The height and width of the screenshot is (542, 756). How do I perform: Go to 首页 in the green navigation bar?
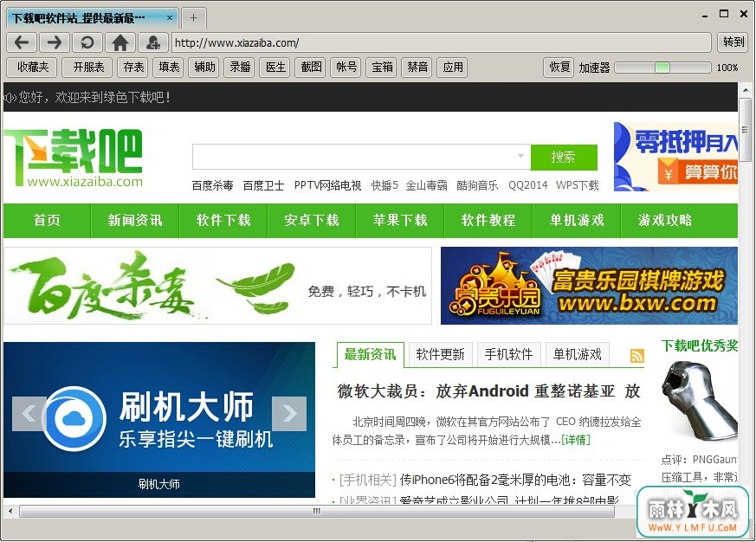[47, 221]
